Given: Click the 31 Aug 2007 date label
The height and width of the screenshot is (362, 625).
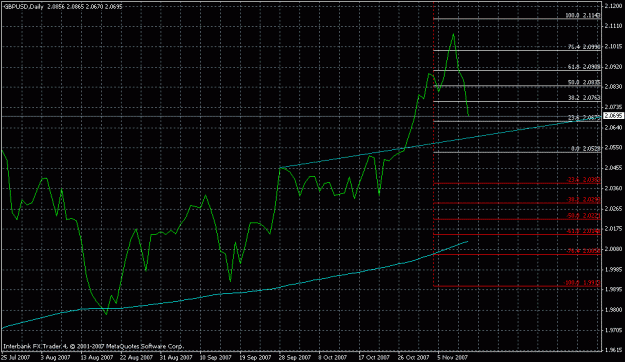Looking at the screenshot, I should click(176, 357).
